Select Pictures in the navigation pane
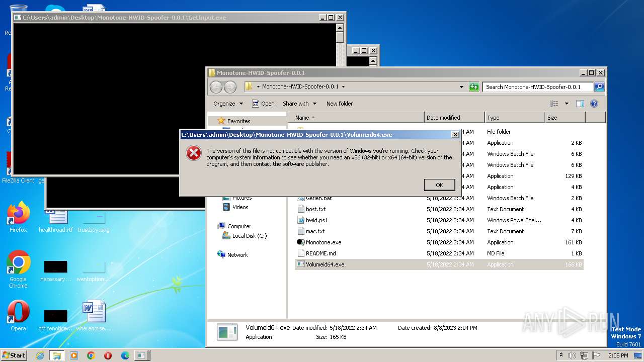Screen dimensions: 644x362 point(242,198)
